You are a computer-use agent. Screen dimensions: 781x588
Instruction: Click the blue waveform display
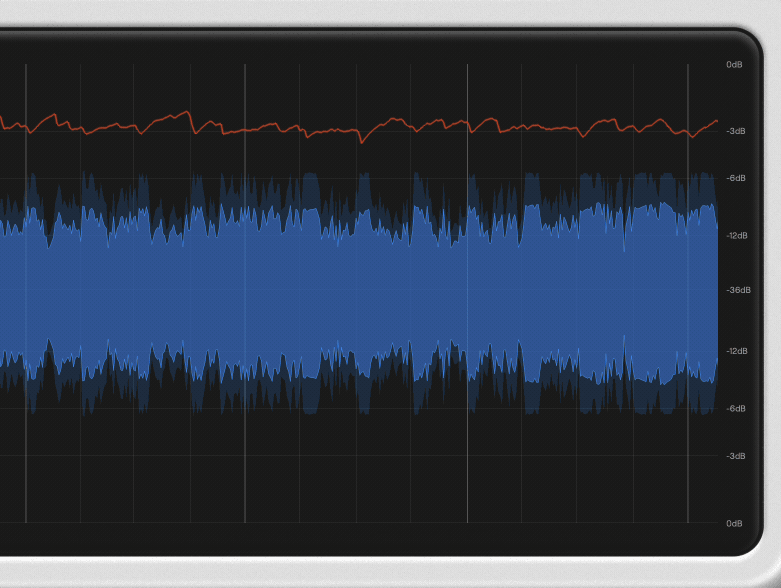pos(359,293)
